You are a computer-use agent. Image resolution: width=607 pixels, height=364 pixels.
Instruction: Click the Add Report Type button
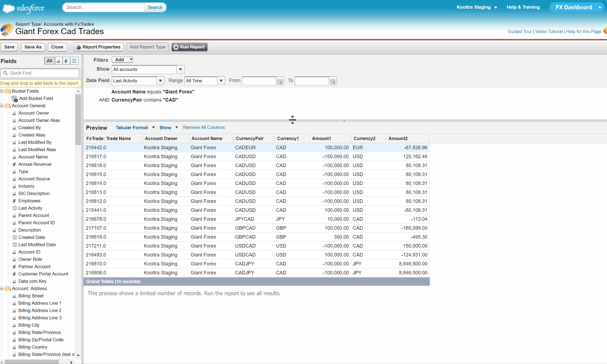[147, 47]
